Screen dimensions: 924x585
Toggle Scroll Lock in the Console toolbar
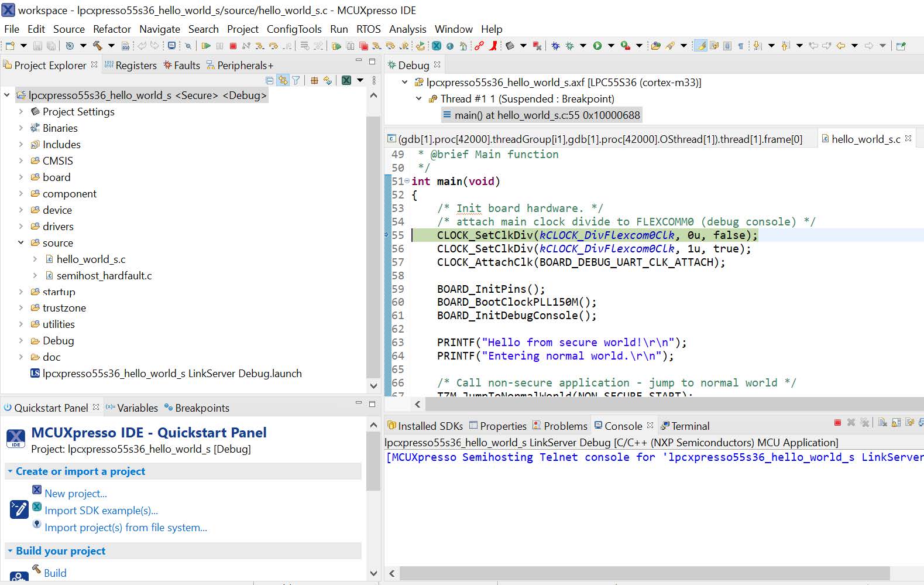point(896,423)
